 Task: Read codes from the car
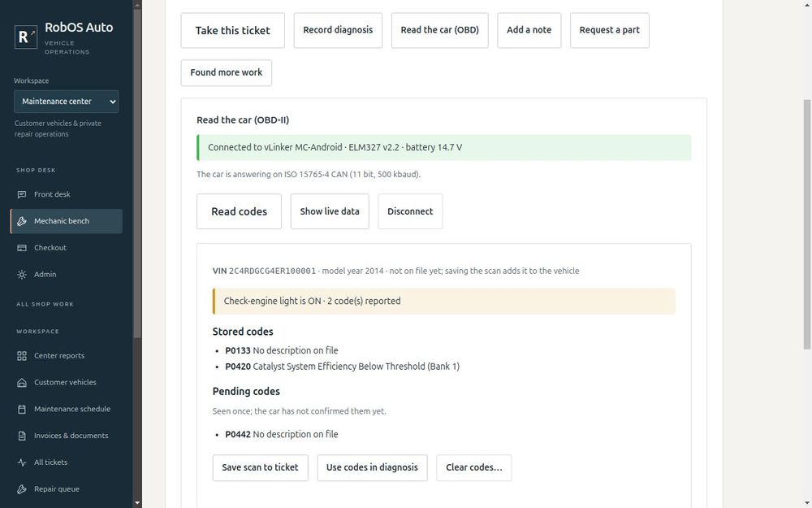(x=240, y=211)
